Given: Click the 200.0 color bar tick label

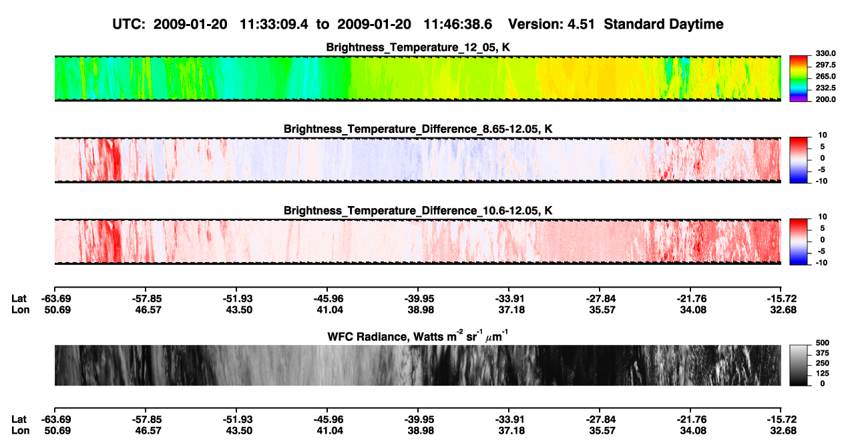Looking at the screenshot, I should coord(826,99).
